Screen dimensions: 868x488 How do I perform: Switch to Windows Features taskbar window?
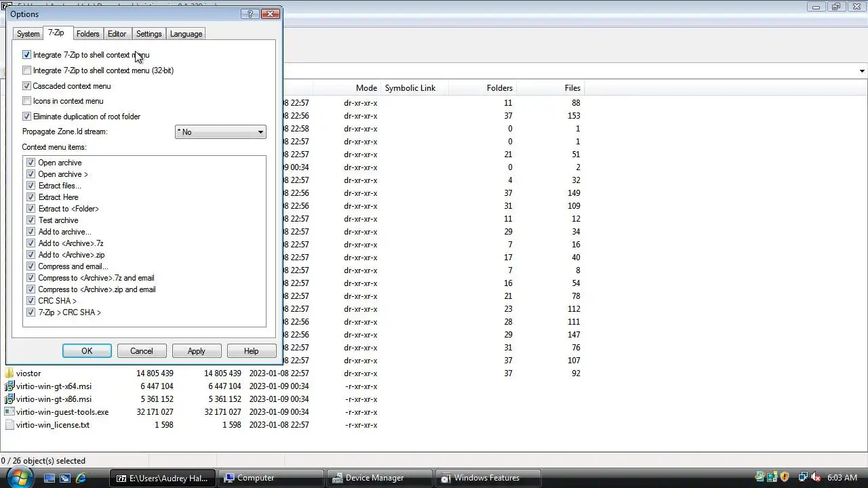[x=488, y=478]
